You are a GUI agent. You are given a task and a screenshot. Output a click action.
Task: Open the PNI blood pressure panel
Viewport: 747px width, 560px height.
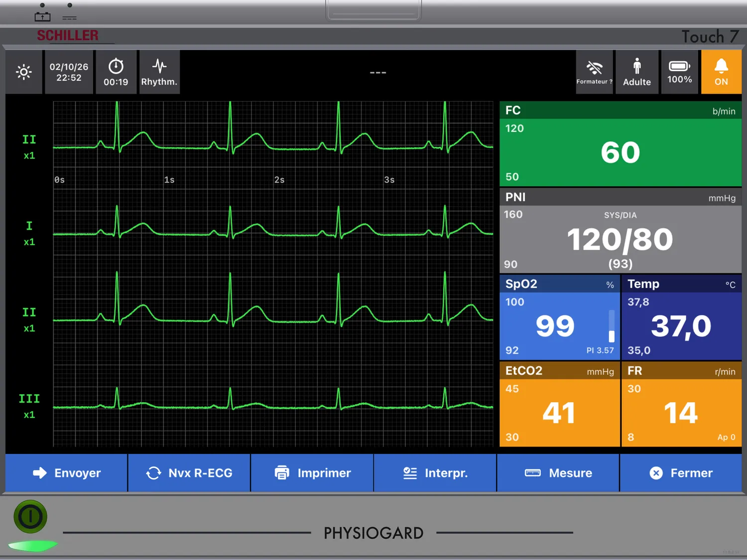point(621,230)
